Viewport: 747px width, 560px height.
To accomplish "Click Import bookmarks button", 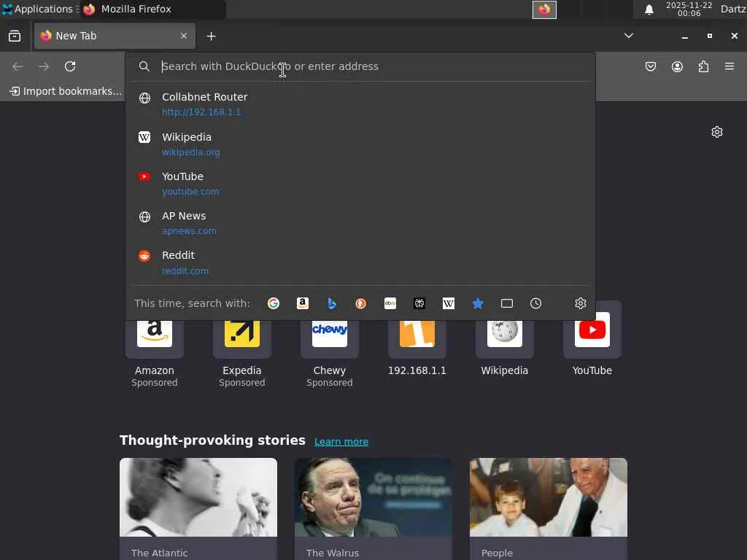I will tap(66, 91).
